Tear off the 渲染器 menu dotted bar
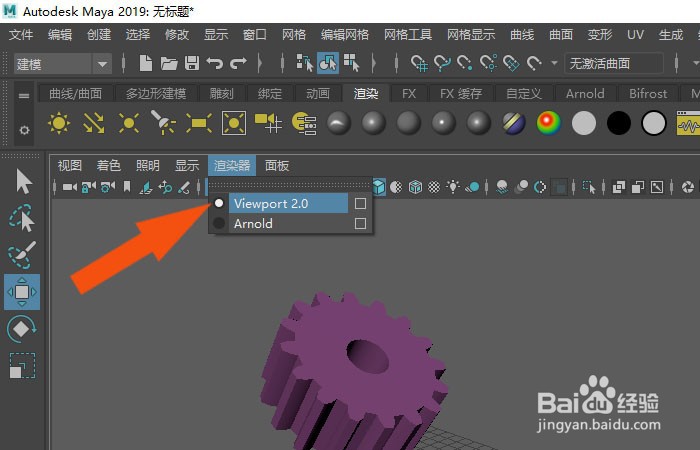Viewport: 700px width, 450px height. 290,185
